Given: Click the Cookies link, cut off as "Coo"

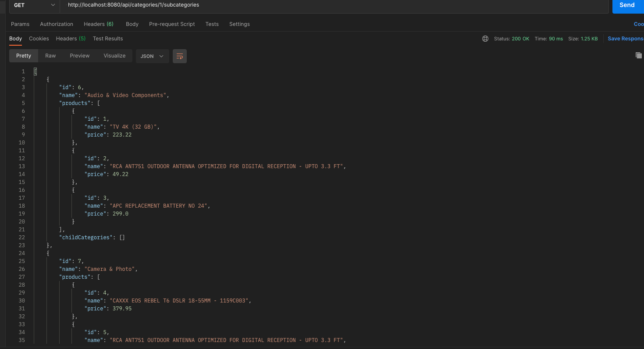Looking at the screenshot, I should (x=639, y=24).
